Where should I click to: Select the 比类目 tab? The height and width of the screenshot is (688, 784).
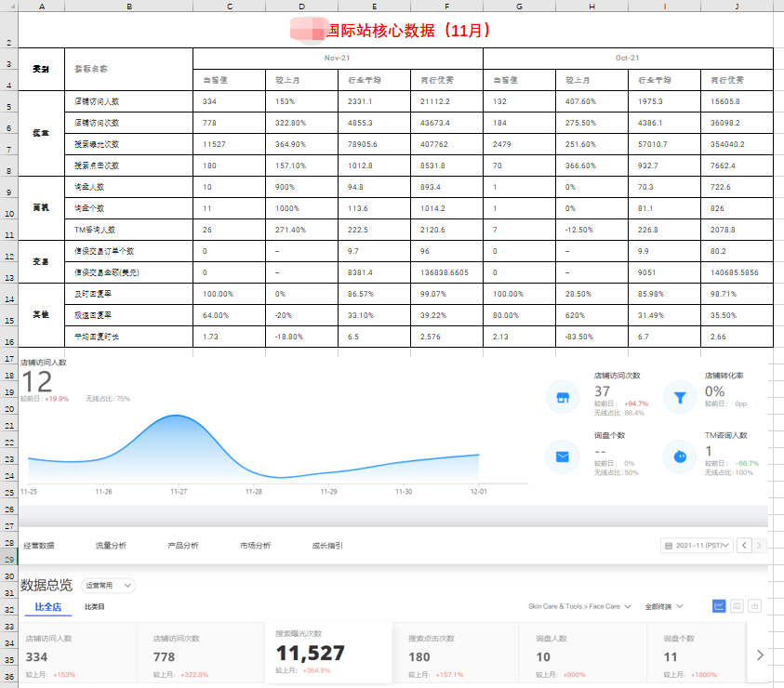(95, 607)
